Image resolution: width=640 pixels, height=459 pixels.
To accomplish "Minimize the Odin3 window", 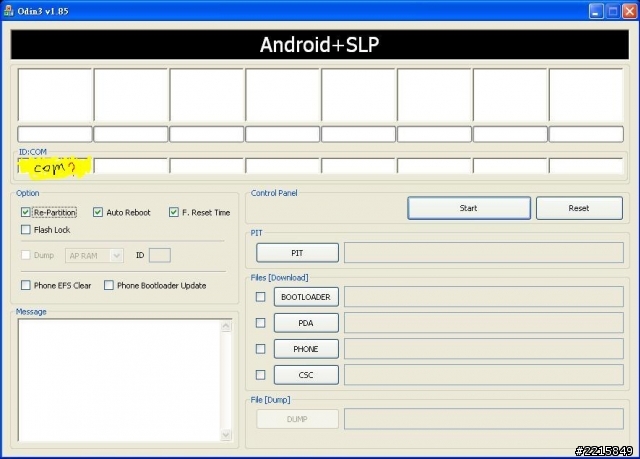I will pyautogui.click(x=596, y=11).
